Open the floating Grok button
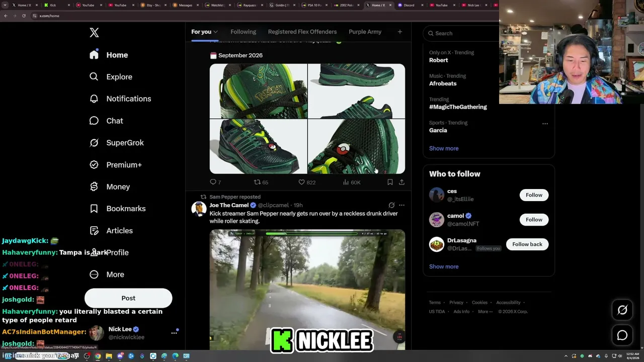This screenshot has height=362, width=644. (x=622, y=310)
